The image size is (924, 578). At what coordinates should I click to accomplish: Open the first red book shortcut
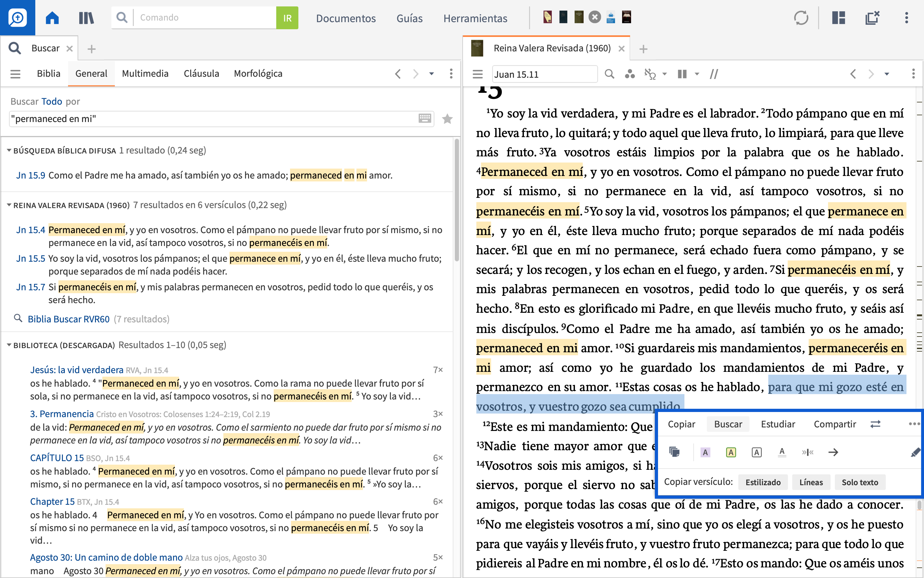(x=548, y=17)
